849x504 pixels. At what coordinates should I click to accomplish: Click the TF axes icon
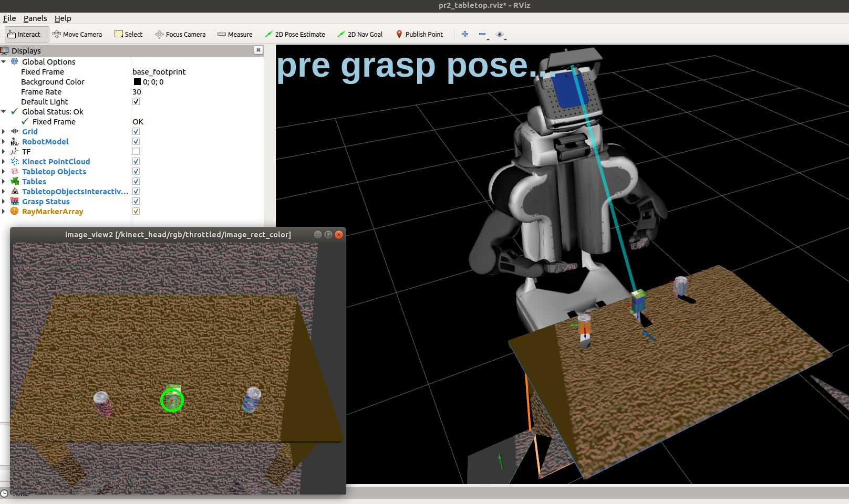[15, 151]
